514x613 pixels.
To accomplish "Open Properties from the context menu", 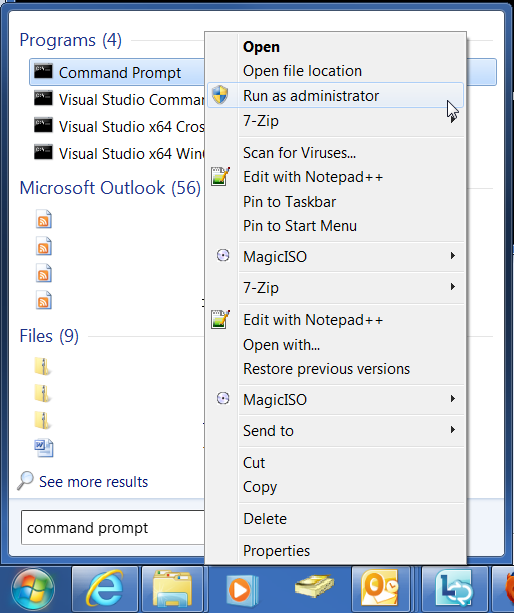I will click(x=276, y=551).
